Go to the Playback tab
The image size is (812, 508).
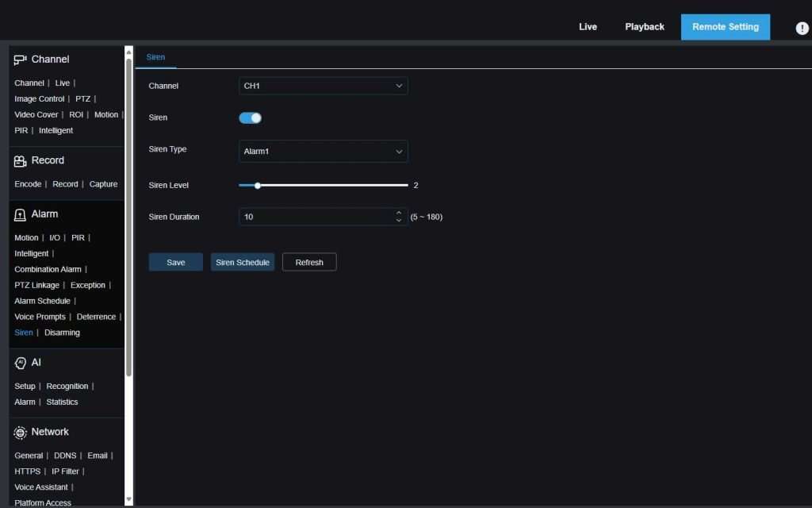point(644,27)
